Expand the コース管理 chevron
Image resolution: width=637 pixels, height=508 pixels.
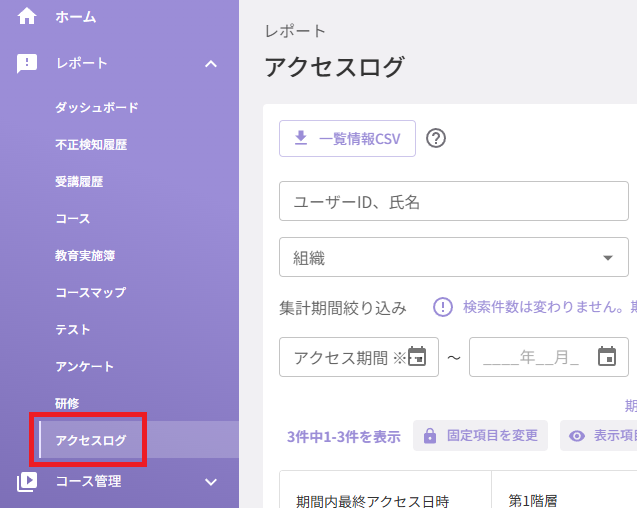pyautogui.click(x=211, y=482)
